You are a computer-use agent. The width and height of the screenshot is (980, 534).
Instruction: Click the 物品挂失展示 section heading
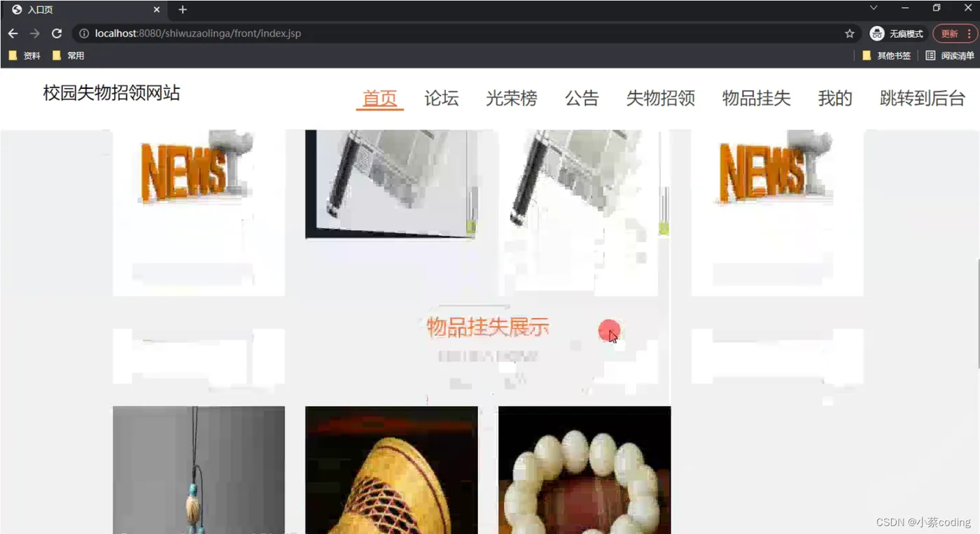[488, 327]
